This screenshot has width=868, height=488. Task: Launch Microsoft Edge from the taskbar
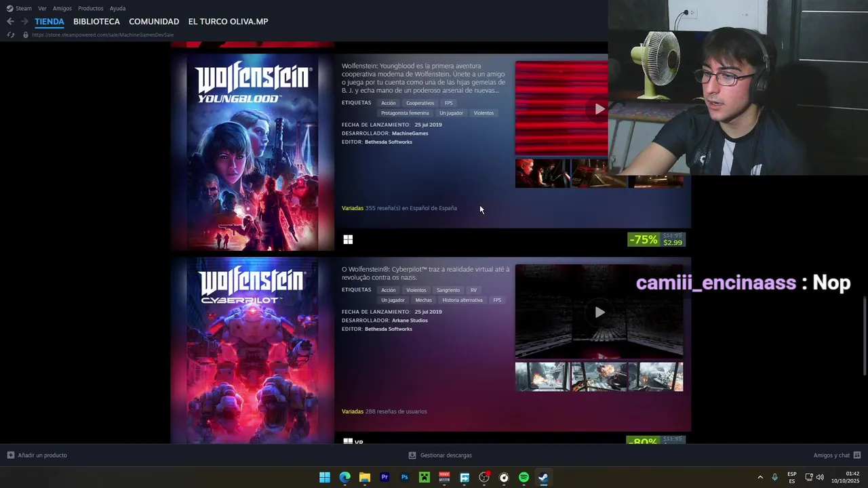point(344,477)
